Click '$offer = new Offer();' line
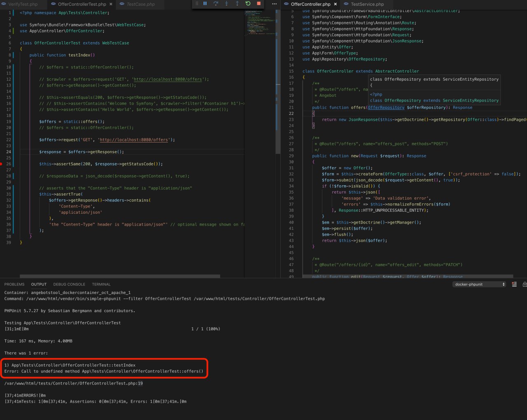This screenshot has height=420, width=527. (x=347, y=168)
